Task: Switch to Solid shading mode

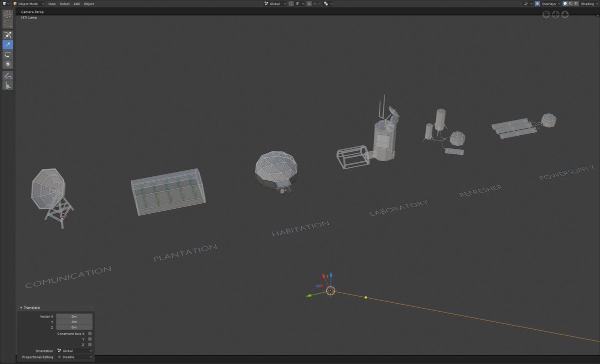Action: (x=565, y=3)
